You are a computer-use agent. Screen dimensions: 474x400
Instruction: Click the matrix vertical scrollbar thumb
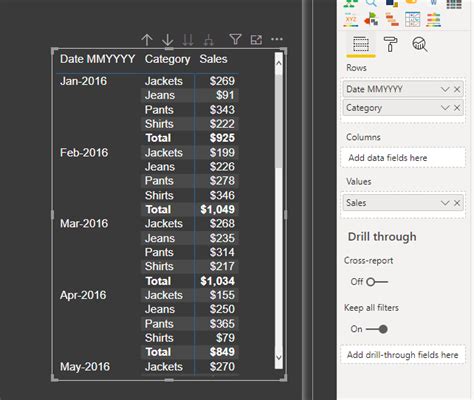click(279, 122)
